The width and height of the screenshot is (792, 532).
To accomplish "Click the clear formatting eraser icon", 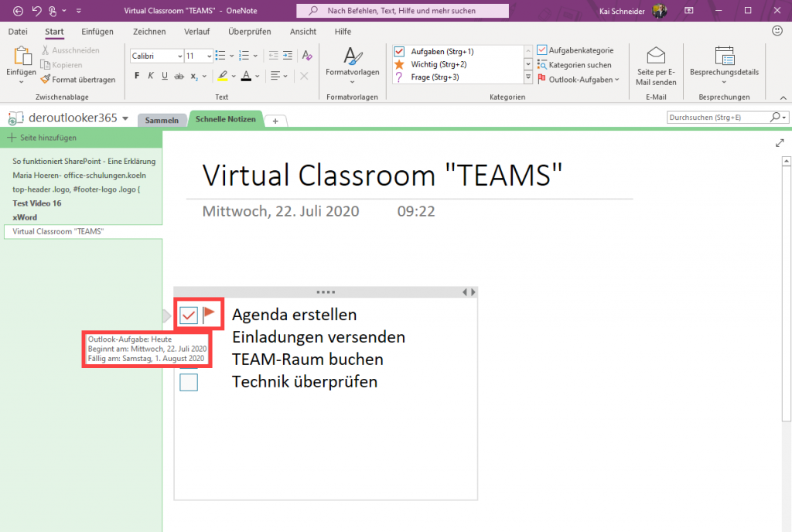I will tap(306, 56).
